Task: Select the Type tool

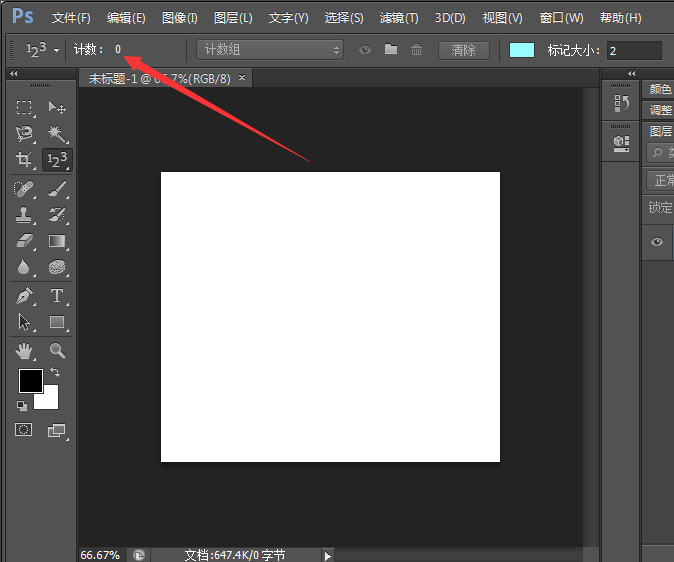Action: [57, 296]
